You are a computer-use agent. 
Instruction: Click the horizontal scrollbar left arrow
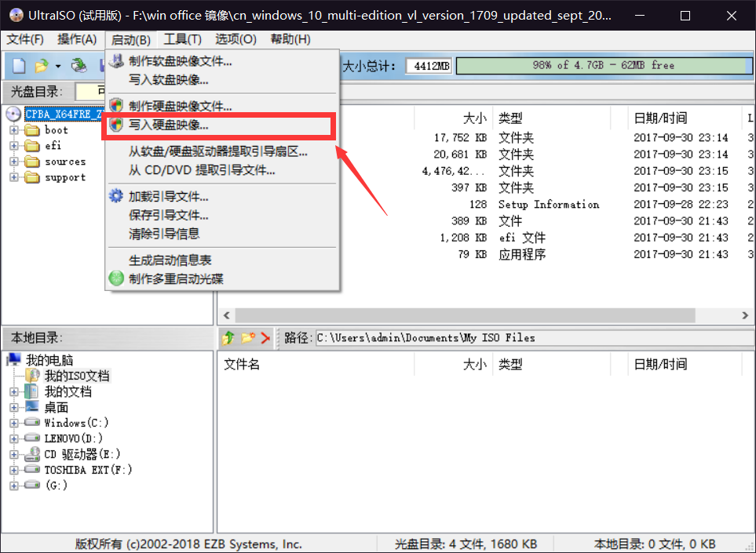(227, 315)
